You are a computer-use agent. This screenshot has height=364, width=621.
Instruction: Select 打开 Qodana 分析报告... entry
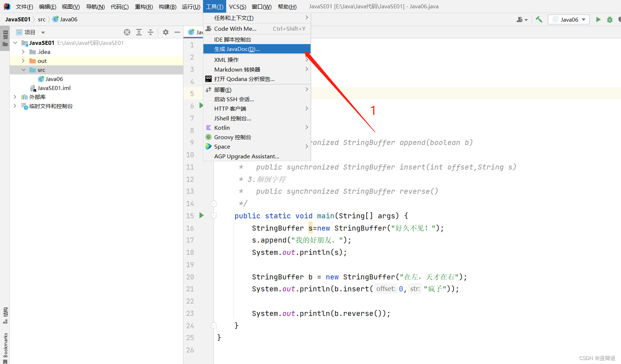coord(257,79)
